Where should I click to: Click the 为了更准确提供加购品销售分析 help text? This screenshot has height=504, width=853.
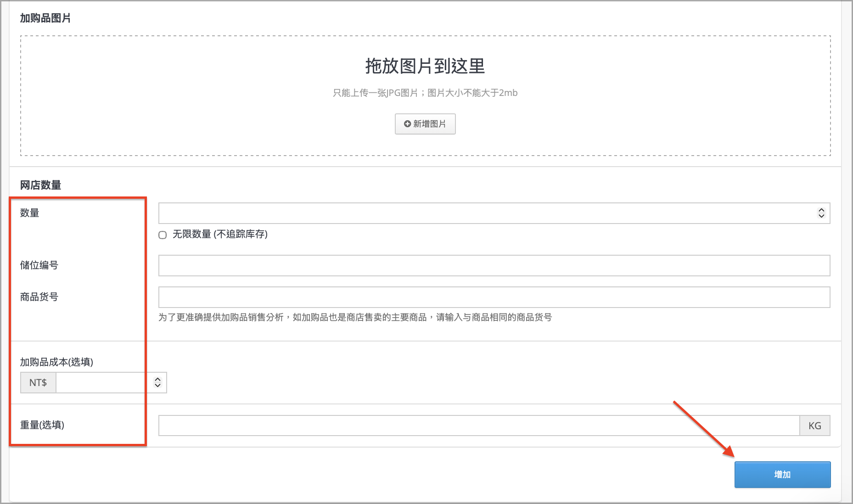[355, 317]
